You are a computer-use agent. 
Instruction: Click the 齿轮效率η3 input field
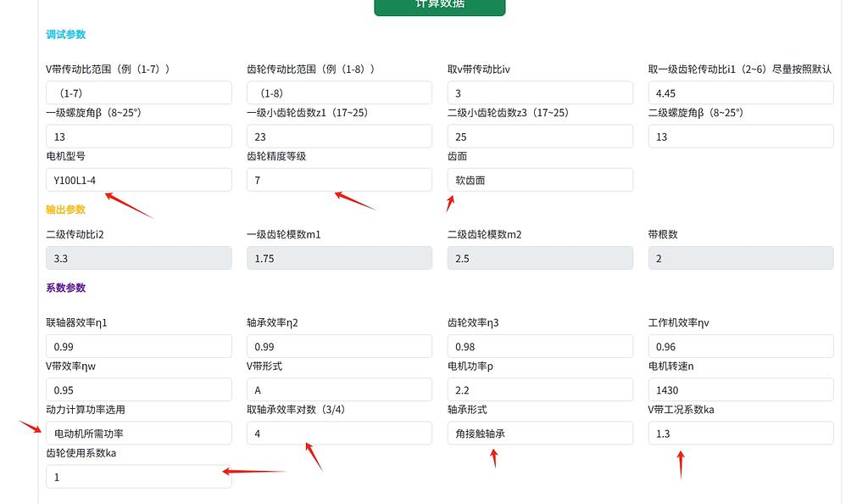pos(540,346)
